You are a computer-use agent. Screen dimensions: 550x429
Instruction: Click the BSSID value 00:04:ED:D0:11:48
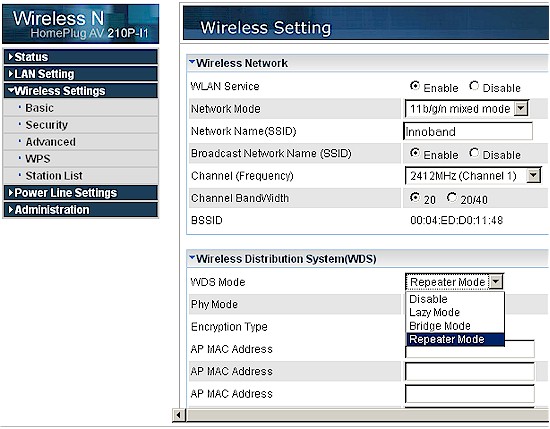(x=456, y=220)
